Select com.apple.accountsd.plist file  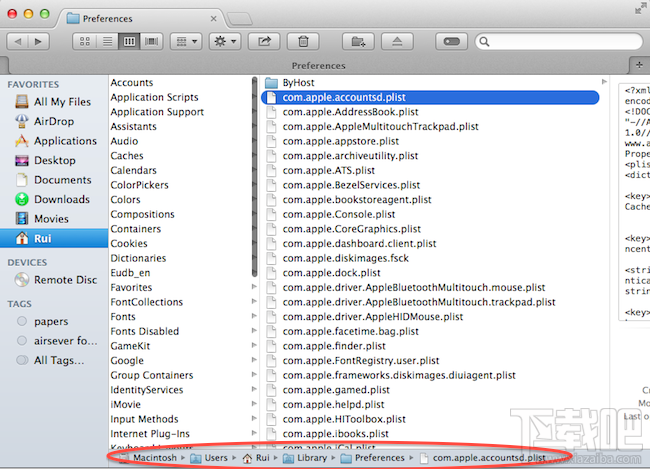[430, 97]
